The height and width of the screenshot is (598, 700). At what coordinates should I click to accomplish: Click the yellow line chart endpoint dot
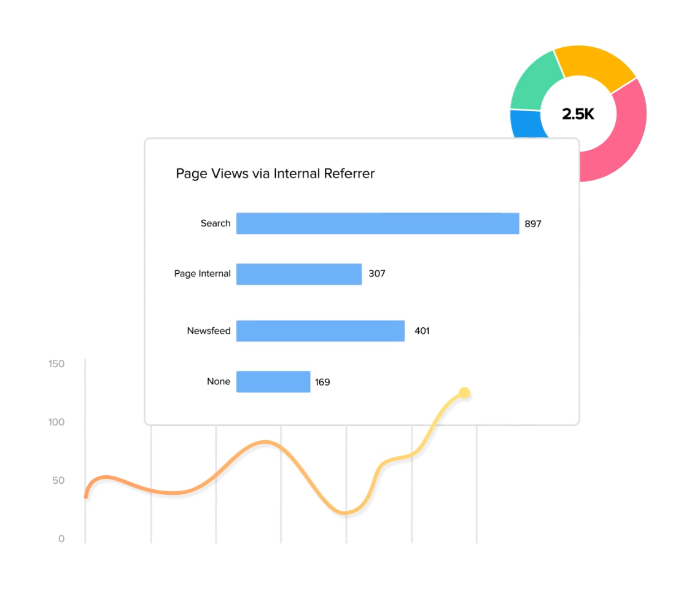coord(464,393)
